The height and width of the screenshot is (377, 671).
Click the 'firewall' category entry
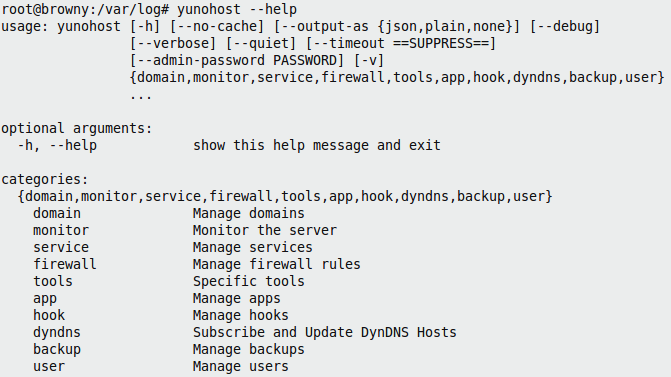(65, 264)
